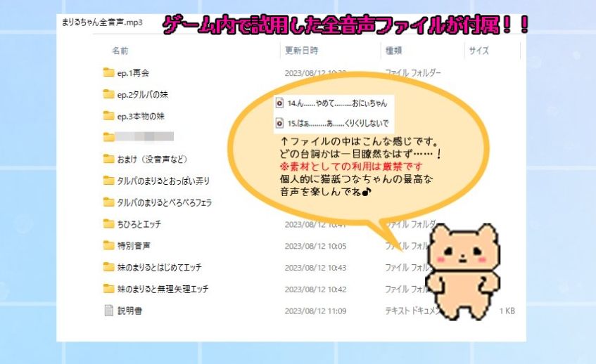Open the ep.2タルパの妹 folder icon
Viewport: 596px width, 364px height.
108,94
